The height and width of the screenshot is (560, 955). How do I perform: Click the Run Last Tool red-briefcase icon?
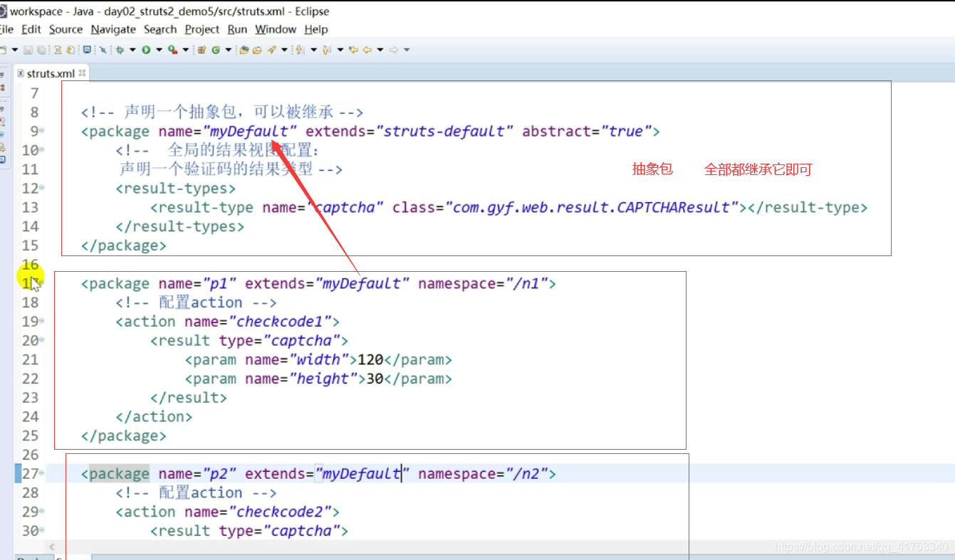pos(172,50)
